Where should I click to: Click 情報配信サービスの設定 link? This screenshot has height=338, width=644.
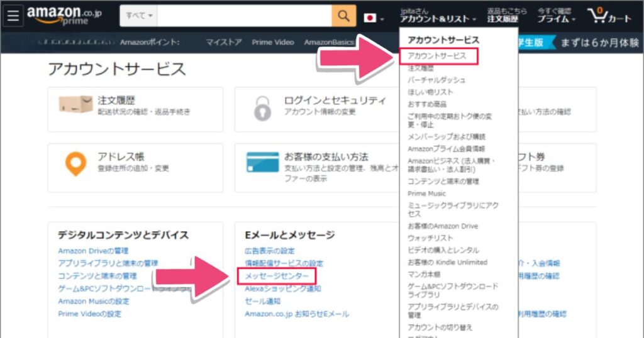click(x=284, y=263)
